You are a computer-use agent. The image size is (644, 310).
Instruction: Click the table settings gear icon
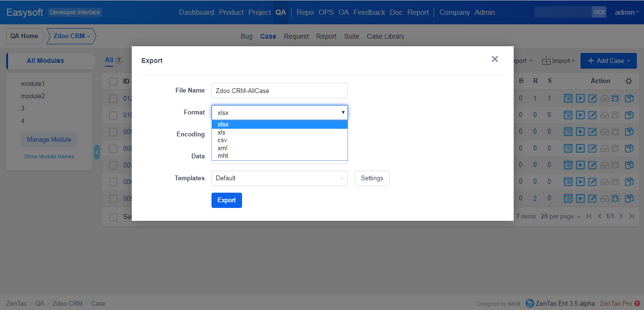coord(629,81)
